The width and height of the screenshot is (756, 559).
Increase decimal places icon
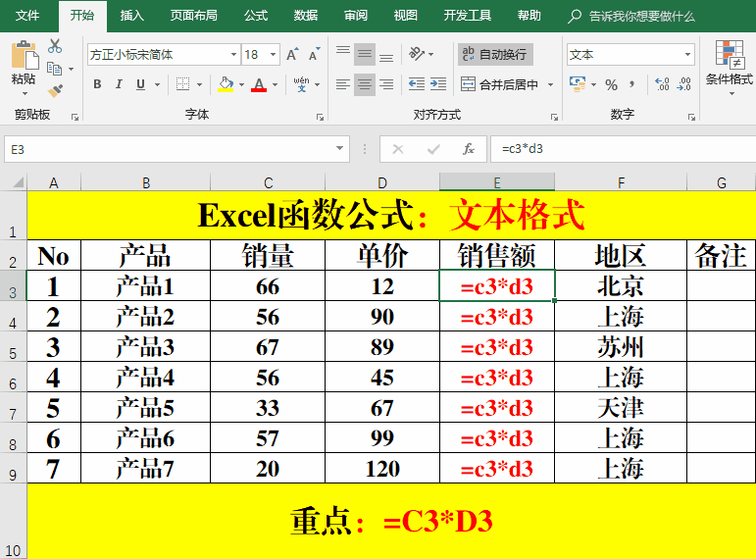[x=663, y=84]
